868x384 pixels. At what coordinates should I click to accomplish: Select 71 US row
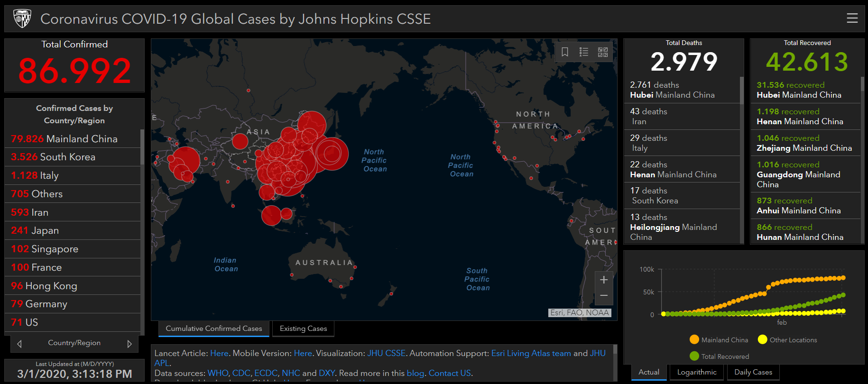tap(73, 322)
